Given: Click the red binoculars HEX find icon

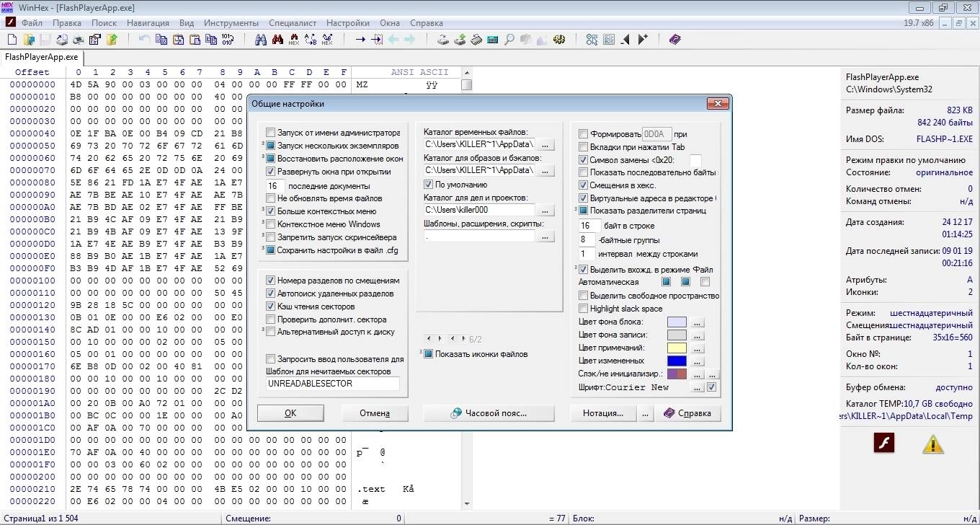Looking at the screenshot, I should tap(294, 40).
